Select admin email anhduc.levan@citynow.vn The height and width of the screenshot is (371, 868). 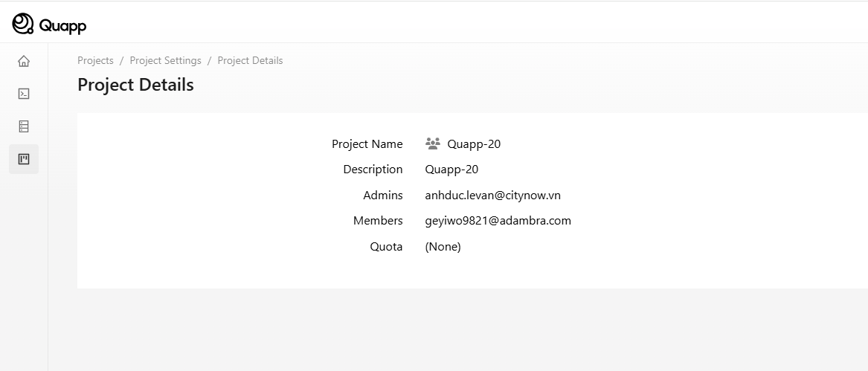point(492,195)
